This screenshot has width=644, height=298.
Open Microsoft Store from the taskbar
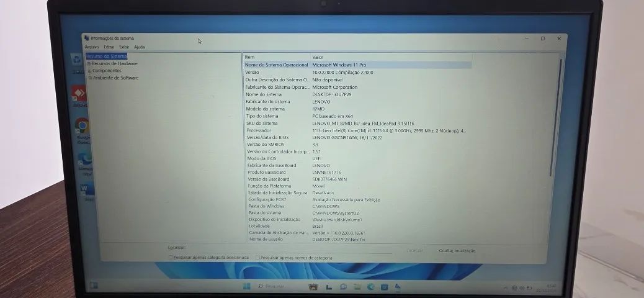pyautogui.click(x=384, y=286)
